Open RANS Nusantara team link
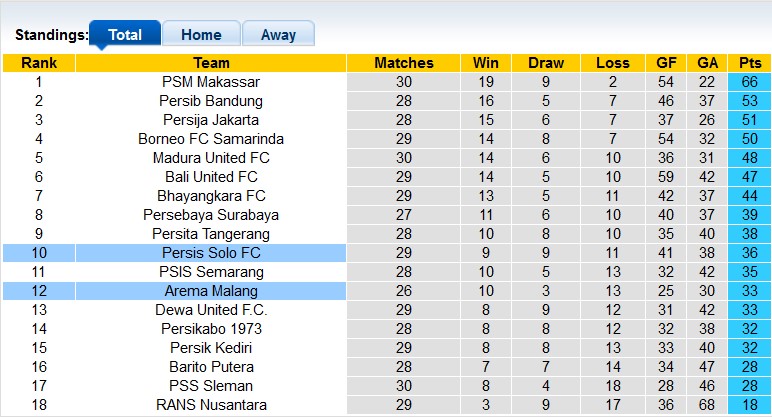This screenshot has width=772, height=417. point(211,405)
